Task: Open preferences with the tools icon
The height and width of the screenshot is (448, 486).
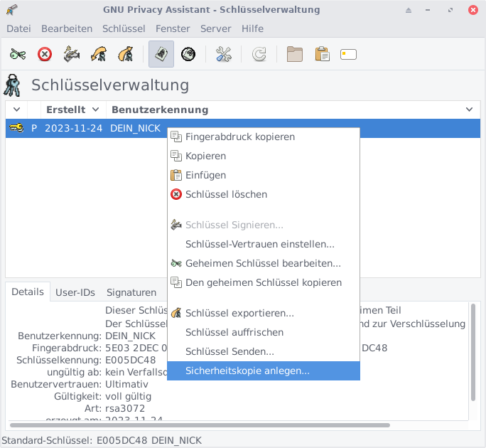Action: (x=224, y=54)
